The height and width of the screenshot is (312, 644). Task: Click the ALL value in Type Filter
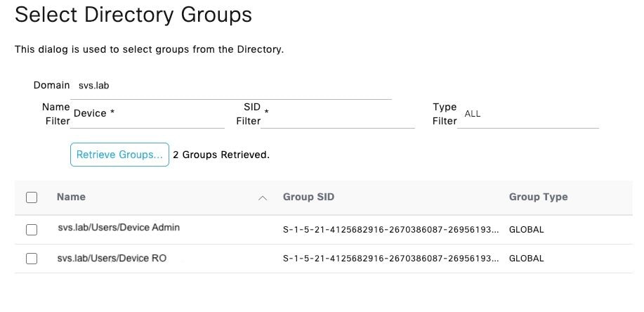pos(473,114)
